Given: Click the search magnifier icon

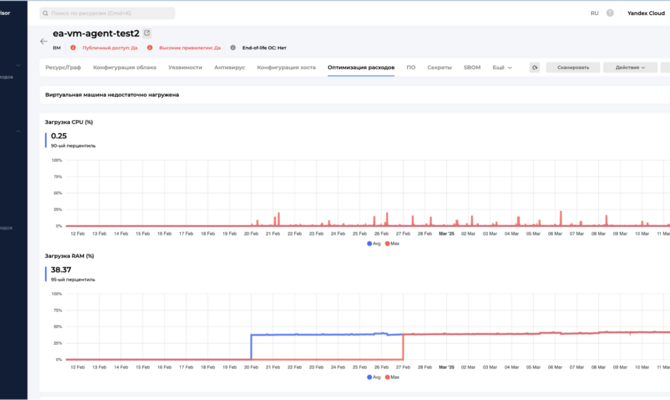Looking at the screenshot, I should (x=45, y=13).
